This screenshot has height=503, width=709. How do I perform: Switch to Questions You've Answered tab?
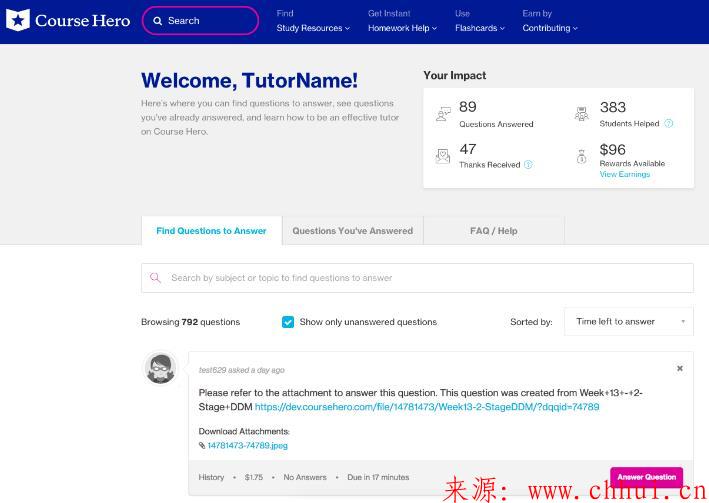(353, 231)
